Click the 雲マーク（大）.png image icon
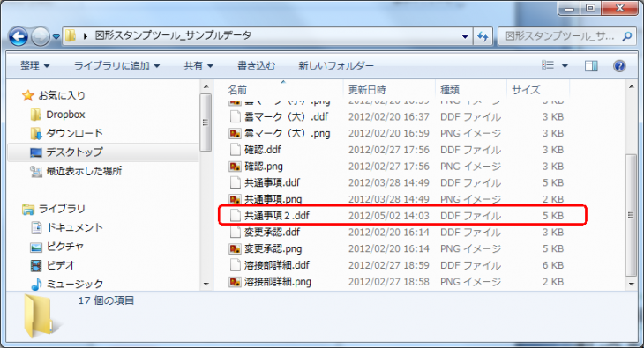The width and height of the screenshot is (644, 348). pos(235,133)
